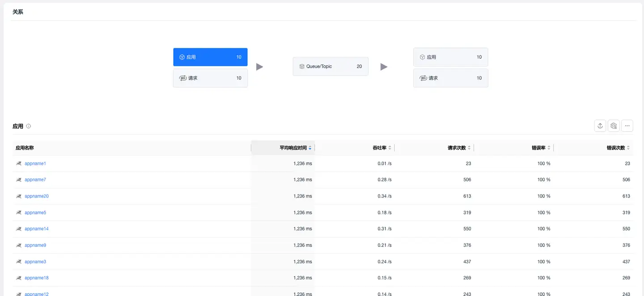Screen dimensions: 644x296
Task: Open the column settings gear icon
Action: [x=613, y=125]
